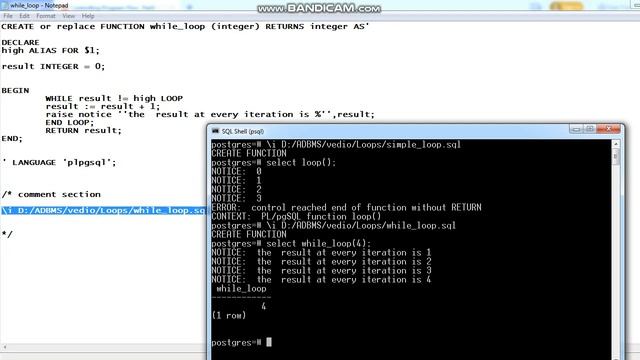The height and width of the screenshot is (360, 640).
Task: Click the SQL Shell window icon
Action: click(x=215, y=131)
